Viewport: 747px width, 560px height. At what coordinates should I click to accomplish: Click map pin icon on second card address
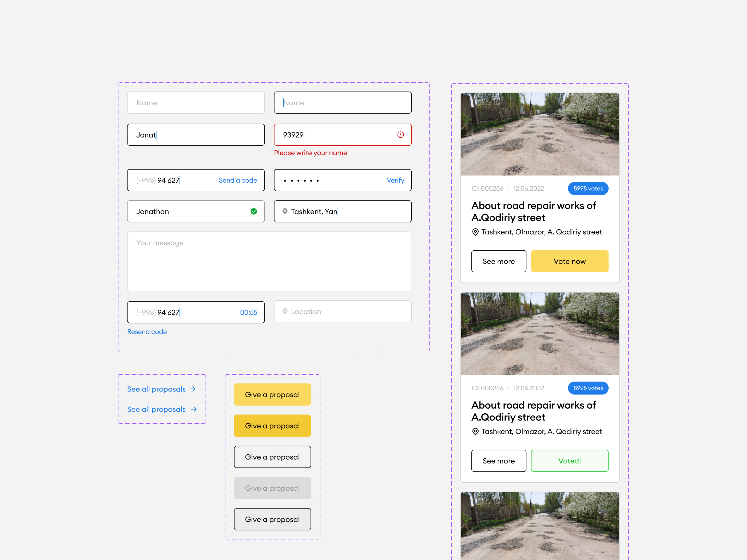(475, 431)
